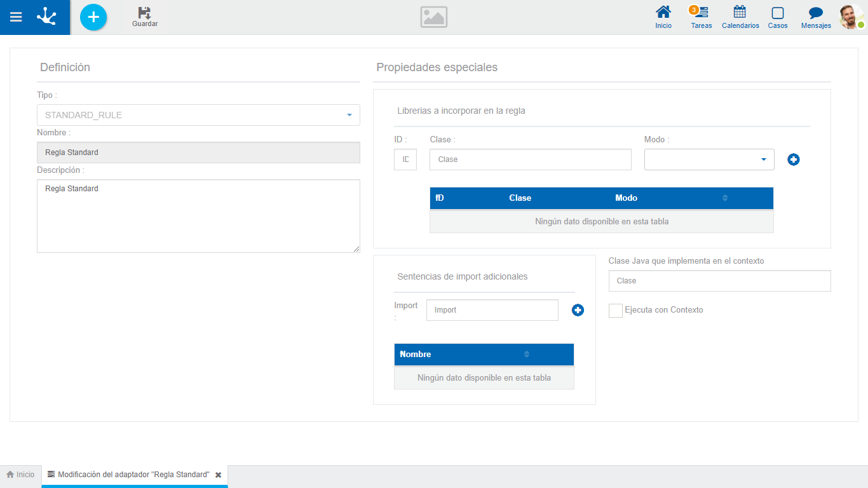The width and height of the screenshot is (868, 488).
Task: Click the image placeholder icon
Action: tap(434, 17)
